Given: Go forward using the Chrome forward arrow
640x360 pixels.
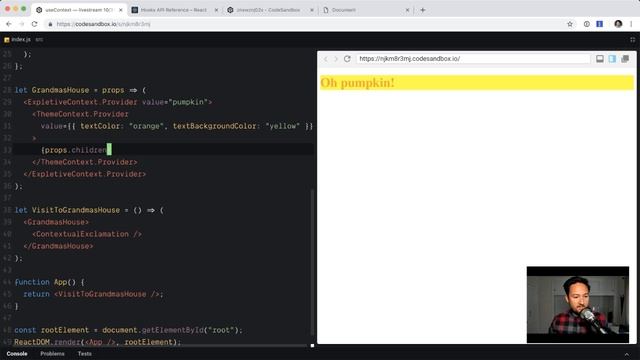Looking at the screenshot, I should (22, 24).
